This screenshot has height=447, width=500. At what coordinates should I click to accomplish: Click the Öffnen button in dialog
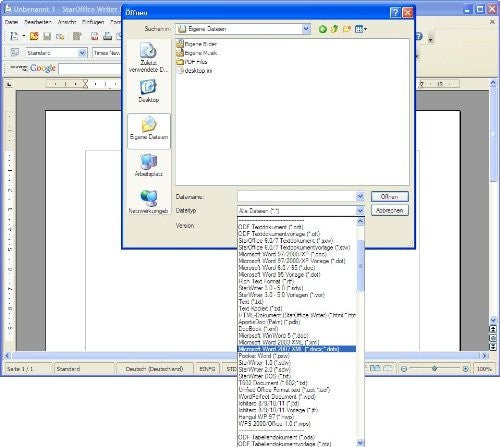click(390, 197)
